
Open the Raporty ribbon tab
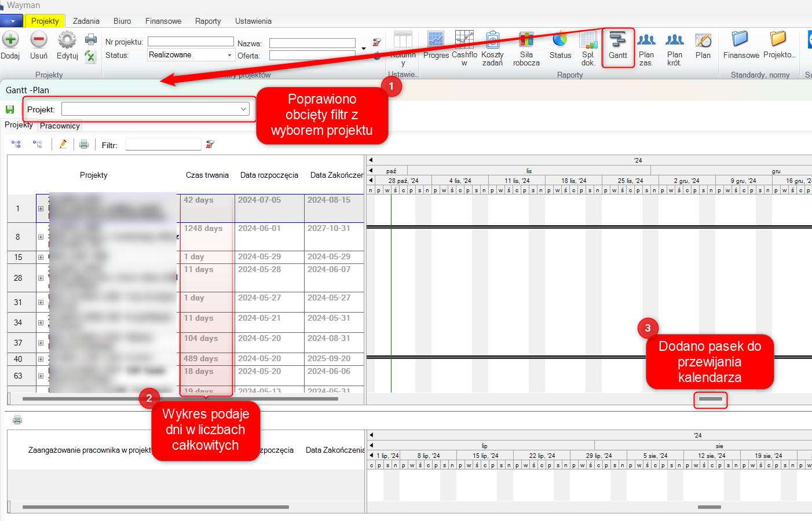(x=208, y=21)
